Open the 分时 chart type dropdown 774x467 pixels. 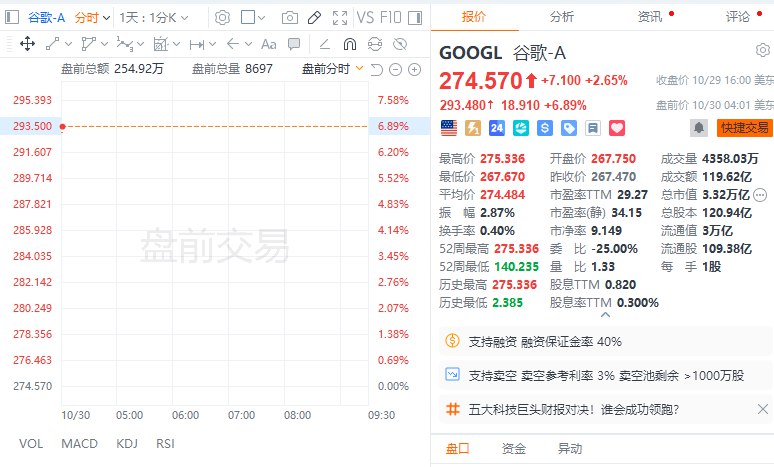(92, 18)
